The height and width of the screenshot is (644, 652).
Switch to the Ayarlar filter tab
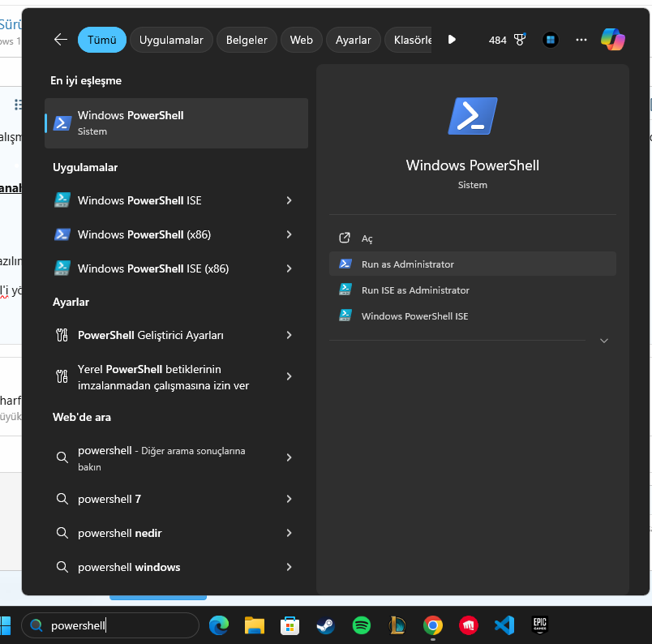[354, 40]
